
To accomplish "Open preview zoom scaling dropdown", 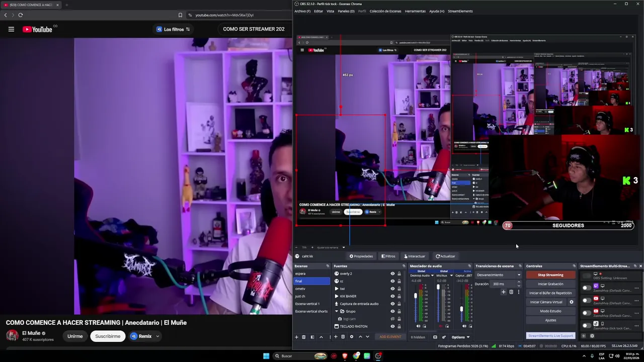I will [344, 247].
